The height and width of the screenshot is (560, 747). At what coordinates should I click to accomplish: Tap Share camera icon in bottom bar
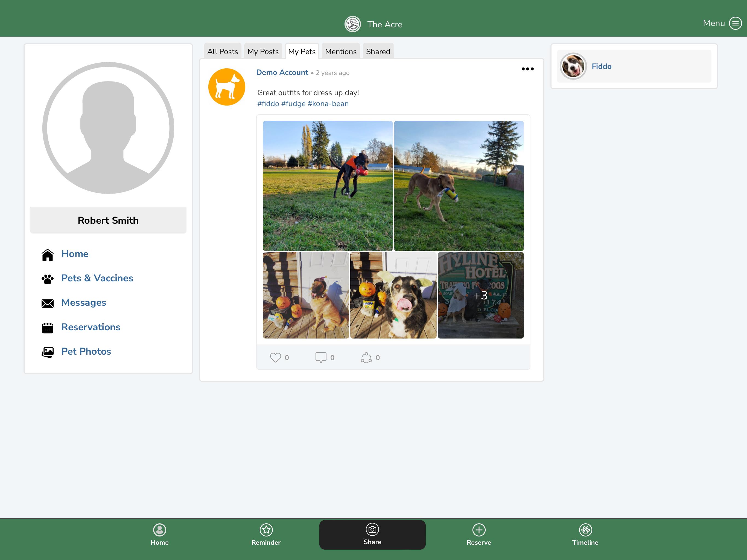tap(372, 529)
